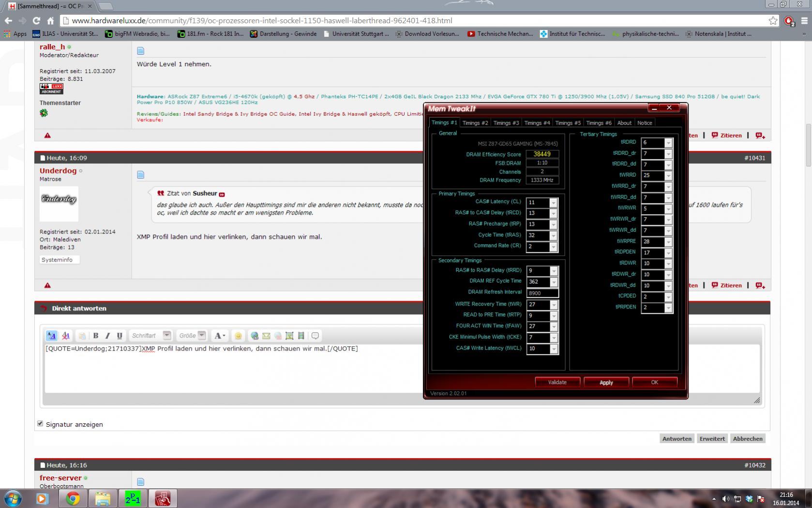
Task: Click the volume speaker tray icon
Action: click(x=725, y=499)
